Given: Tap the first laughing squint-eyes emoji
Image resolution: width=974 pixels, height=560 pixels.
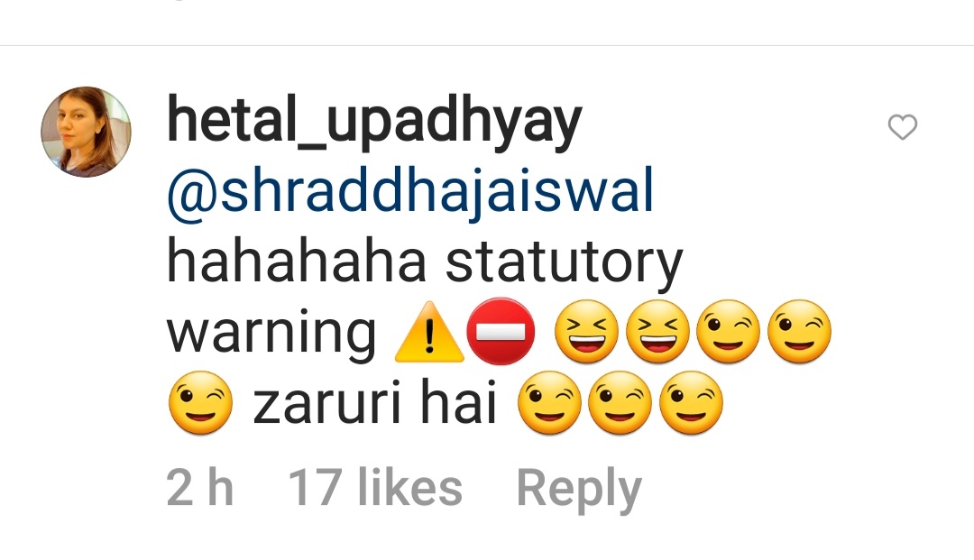Looking at the screenshot, I should [x=586, y=332].
